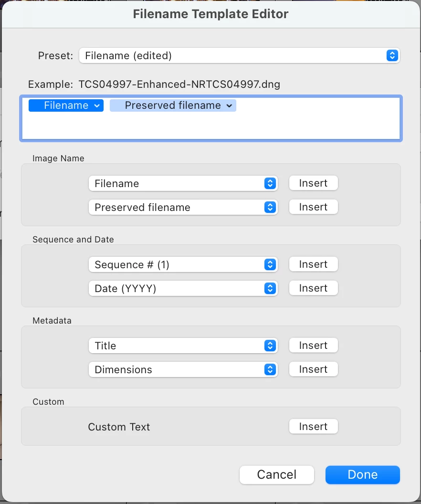Insert the Sequence number token
Image resolution: width=421 pixels, height=504 pixels.
(x=313, y=264)
